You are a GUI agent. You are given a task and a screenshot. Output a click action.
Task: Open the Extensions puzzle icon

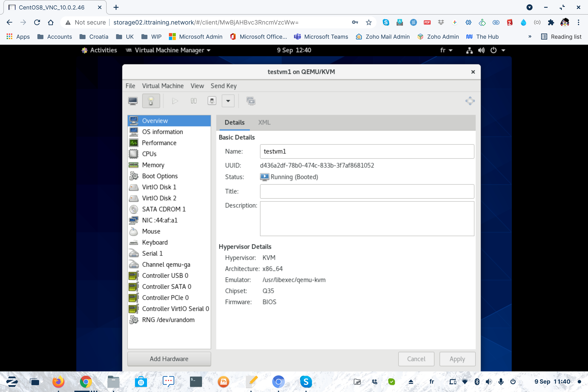551,22
